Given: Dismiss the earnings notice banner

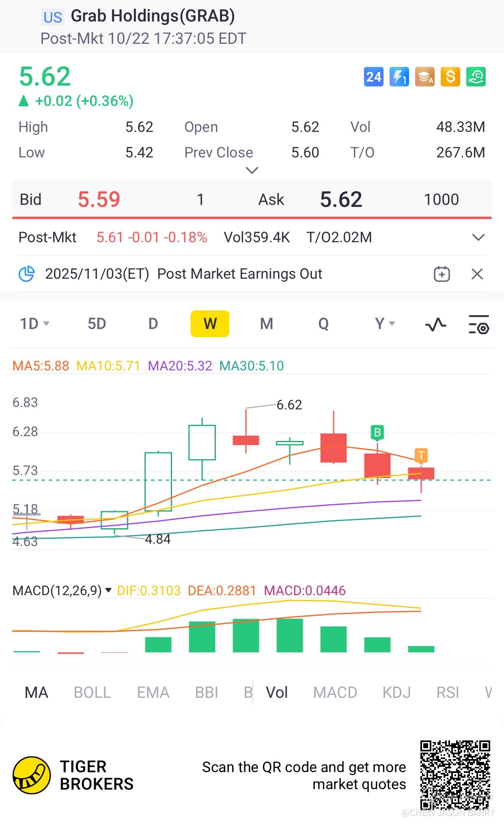Looking at the screenshot, I should click(x=477, y=274).
